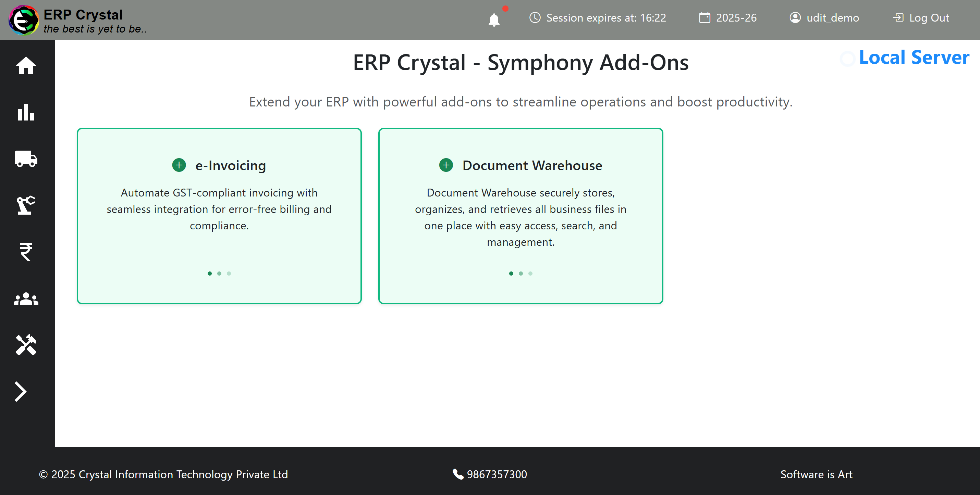980x495 pixels.
Task: Click the green plus on Document Warehouse
Action: pyautogui.click(x=446, y=165)
